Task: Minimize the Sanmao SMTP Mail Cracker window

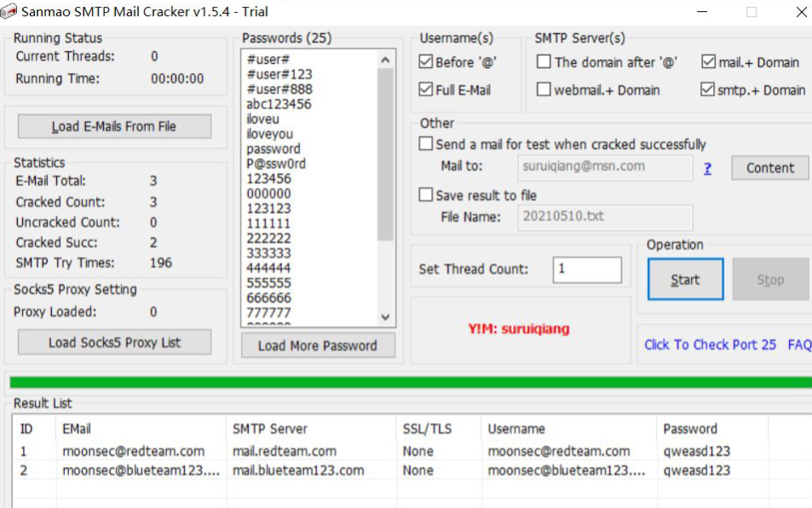Action: 701,12
